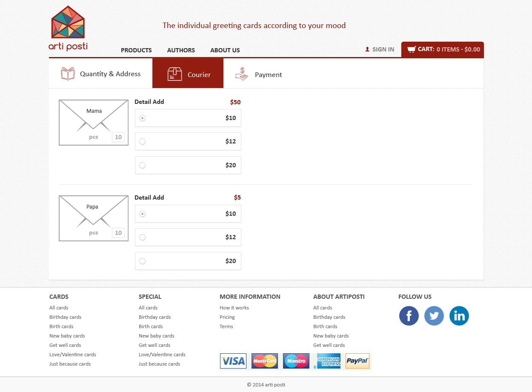Click the American Express logo

(329, 361)
